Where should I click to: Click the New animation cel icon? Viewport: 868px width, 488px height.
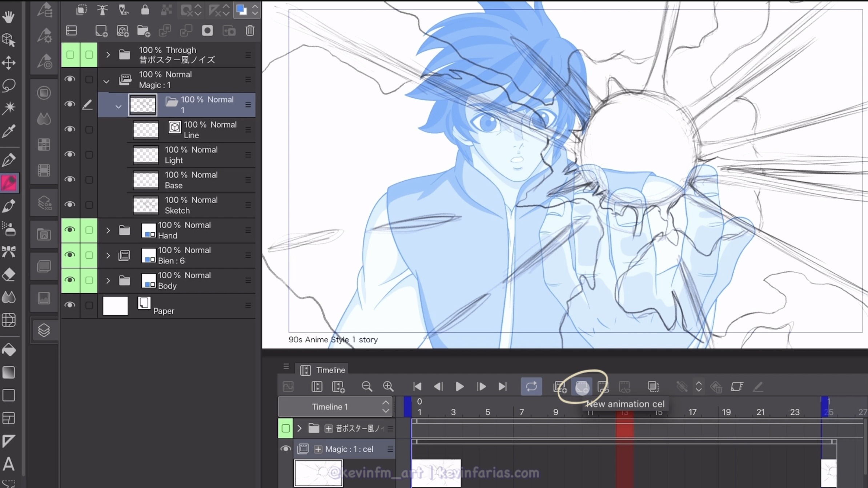click(x=582, y=387)
